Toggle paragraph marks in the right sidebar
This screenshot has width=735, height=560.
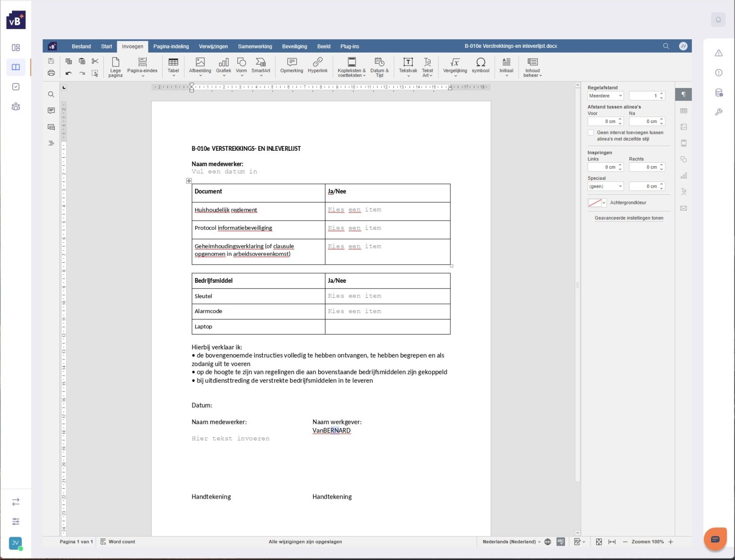pos(683,94)
